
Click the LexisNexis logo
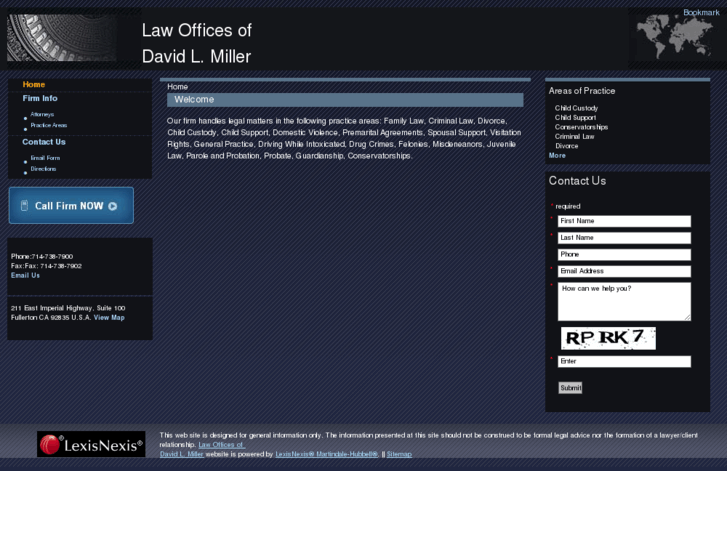click(x=91, y=444)
